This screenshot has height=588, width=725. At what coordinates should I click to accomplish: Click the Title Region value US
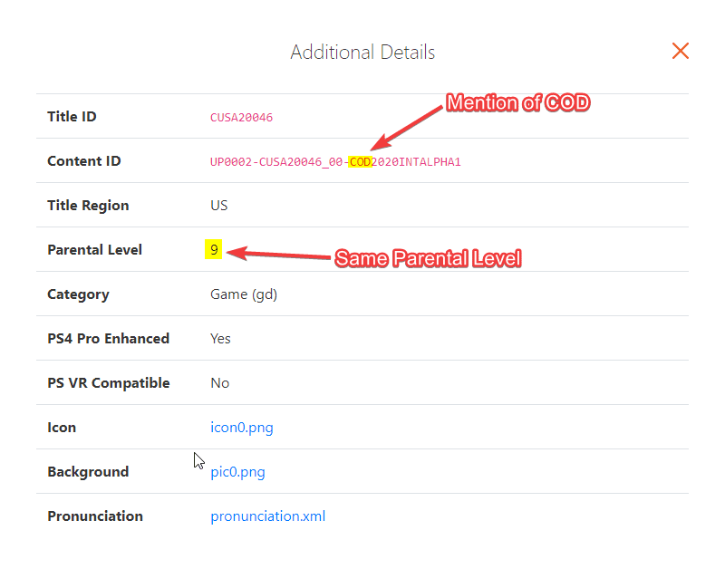click(x=219, y=206)
